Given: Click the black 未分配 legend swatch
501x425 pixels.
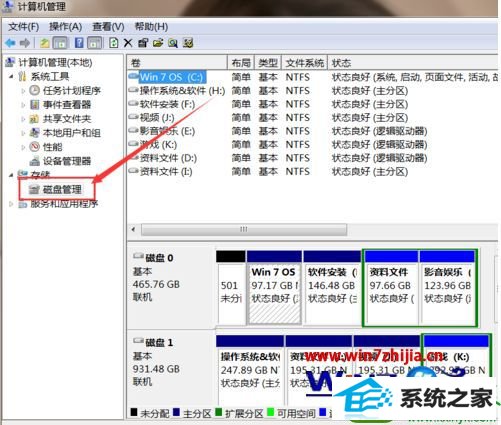Looking at the screenshot, I should pyautogui.click(x=134, y=412).
